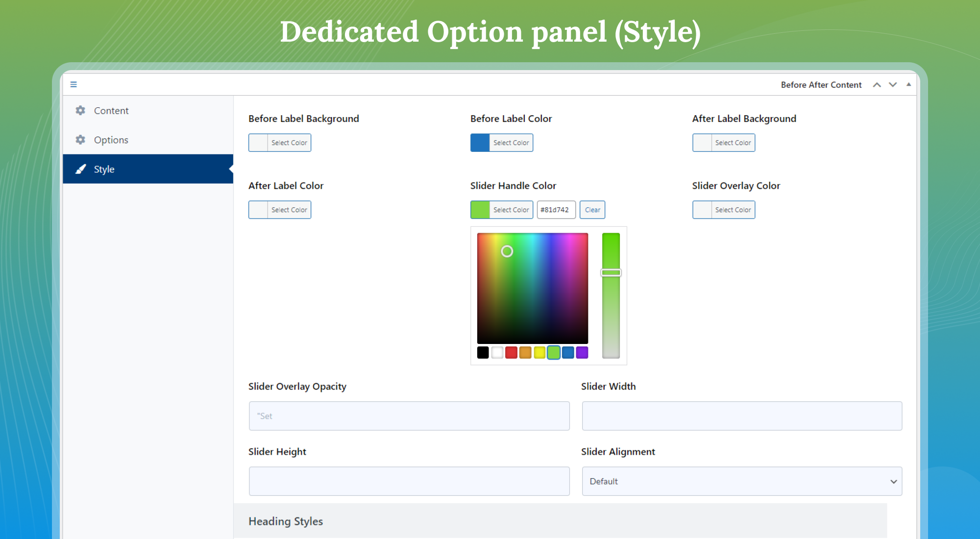The image size is (980, 539).
Task: Click the Slider Overlay Opacity label
Action: click(x=297, y=387)
